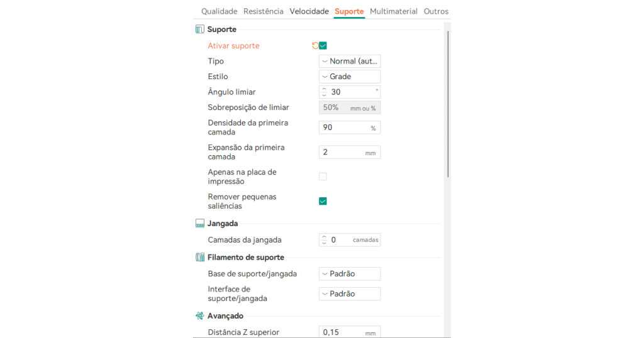This screenshot has height=338, width=644.
Task: Click the Avançado section heading
Action: pos(225,316)
